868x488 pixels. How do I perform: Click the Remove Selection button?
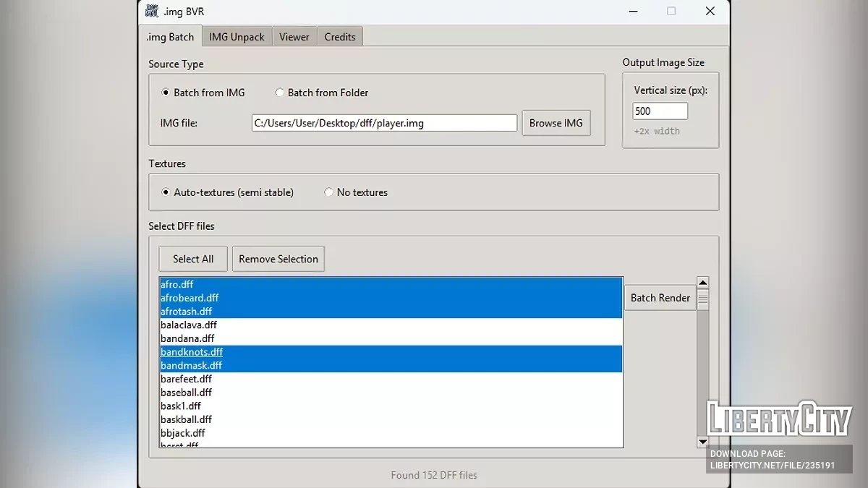click(278, 259)
